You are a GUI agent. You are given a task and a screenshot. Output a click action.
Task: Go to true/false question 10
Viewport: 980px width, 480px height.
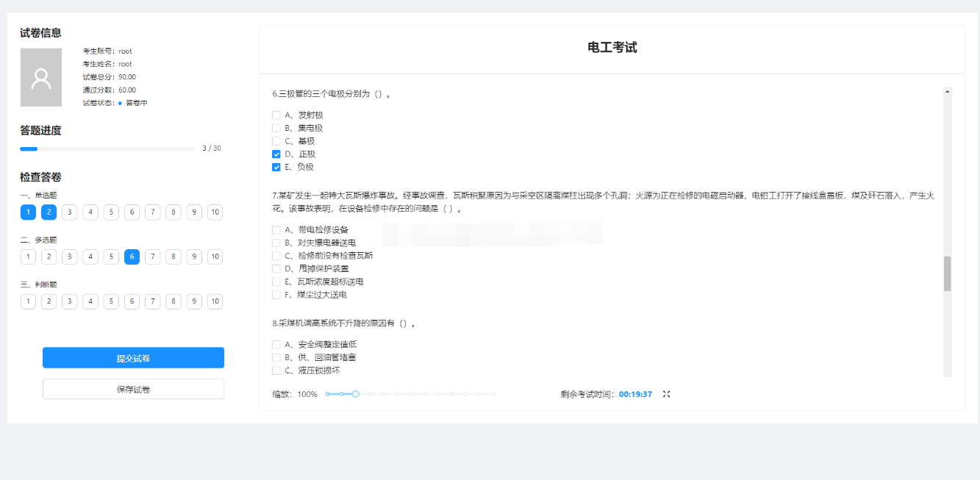tap(215, 301)
